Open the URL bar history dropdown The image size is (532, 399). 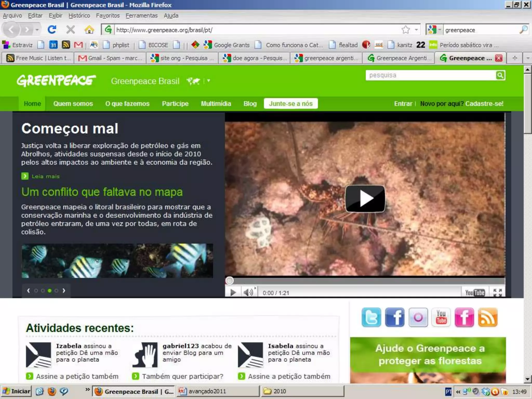416,30
